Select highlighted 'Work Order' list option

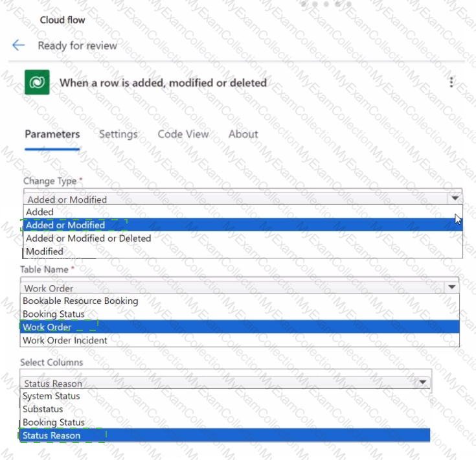(x=47, y=327)
